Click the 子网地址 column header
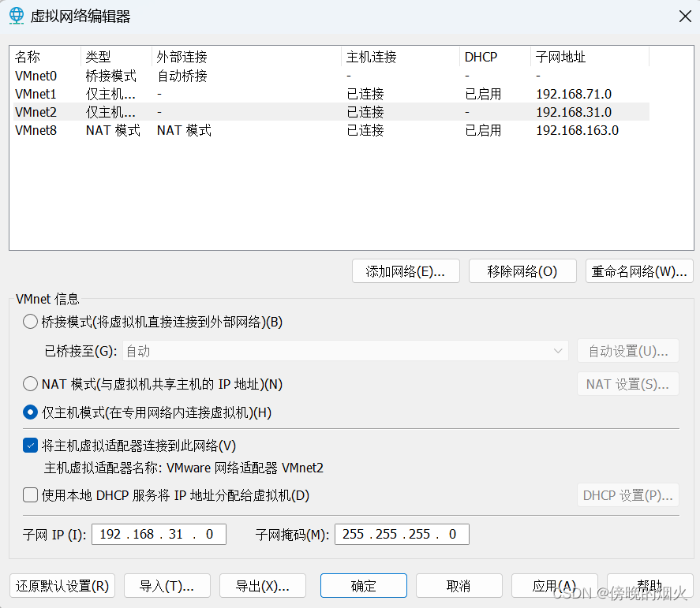 [590, 57]
